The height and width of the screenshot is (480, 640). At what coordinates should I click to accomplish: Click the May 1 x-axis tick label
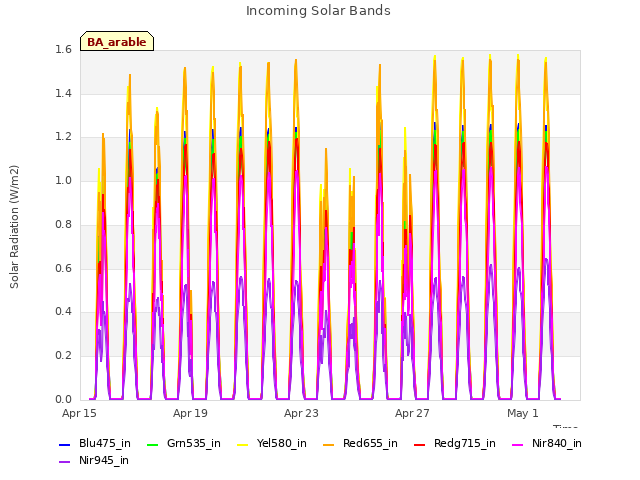coord(523,413)
